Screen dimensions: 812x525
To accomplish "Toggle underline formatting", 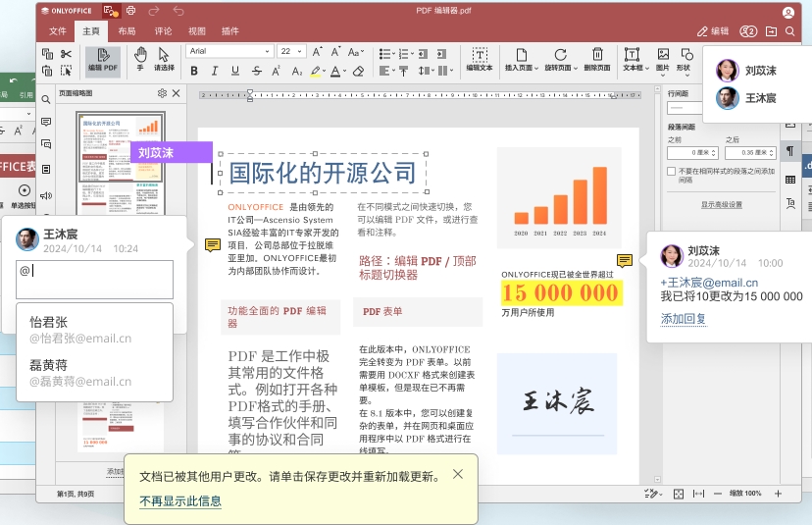I will 235,71.
